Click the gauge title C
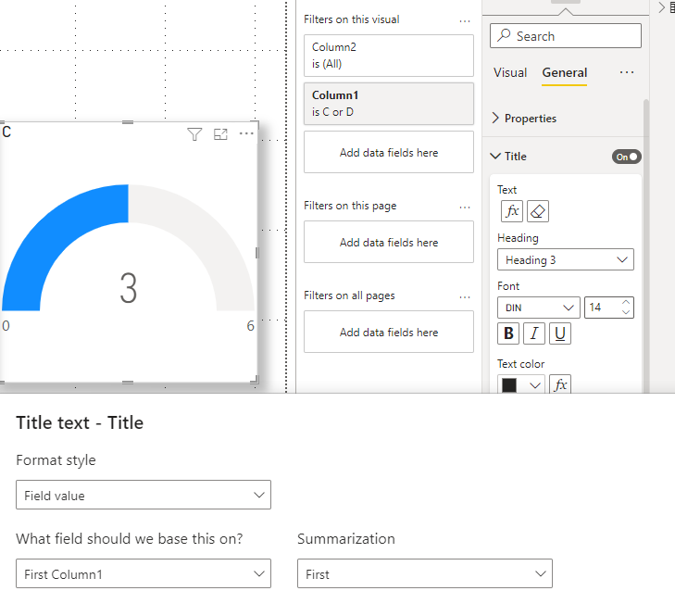This screenshot has height=616, width=675. (6, 132)
